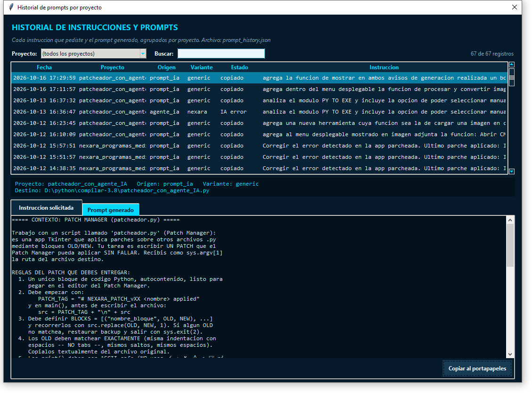
Task: Select the record dated 2026-10-12 15:57:51
Action: (x=259, y=146)
